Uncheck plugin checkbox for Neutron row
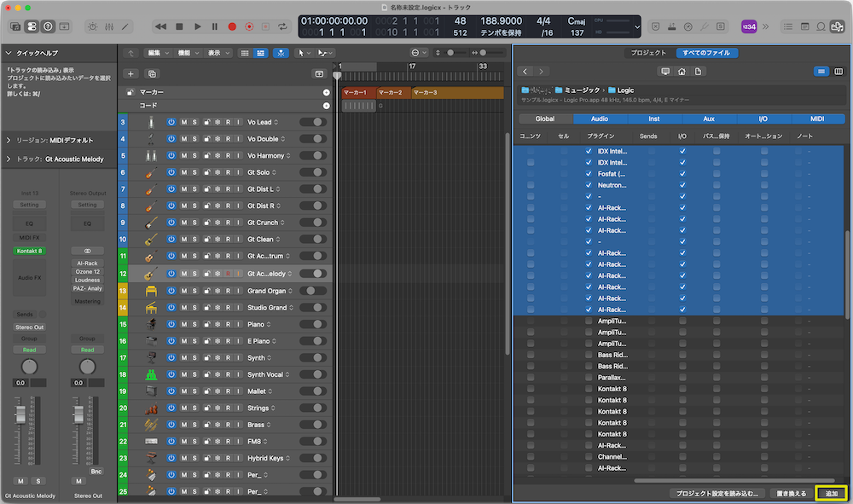Image resolution: width=853 pixels, height=504 pixels. (589, 185)
